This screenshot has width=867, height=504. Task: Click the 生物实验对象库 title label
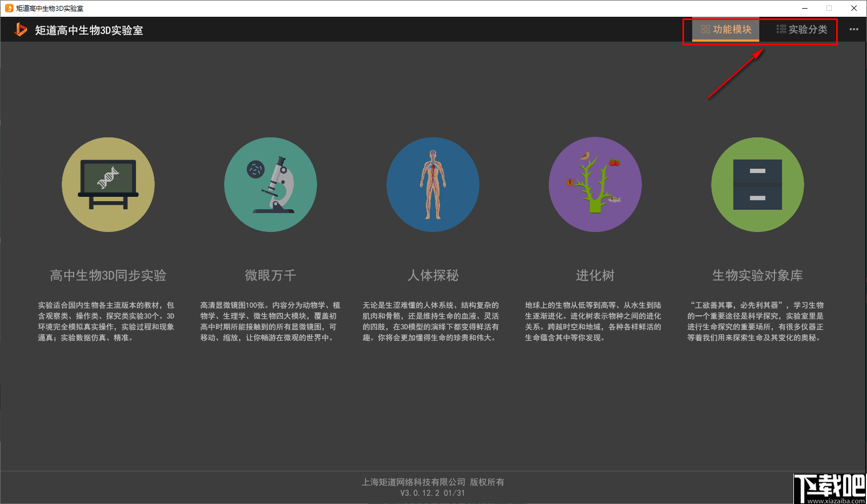pos(757,276)
